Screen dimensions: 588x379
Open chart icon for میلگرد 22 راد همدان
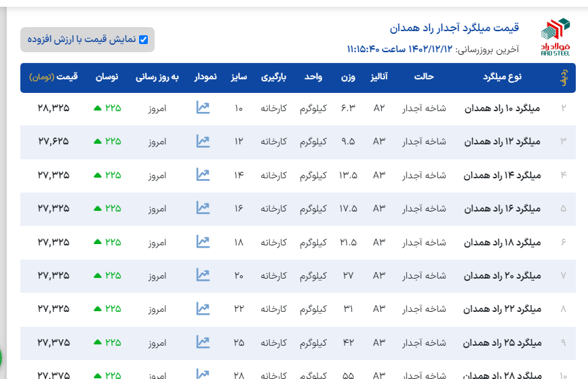(x=203, y=308)
